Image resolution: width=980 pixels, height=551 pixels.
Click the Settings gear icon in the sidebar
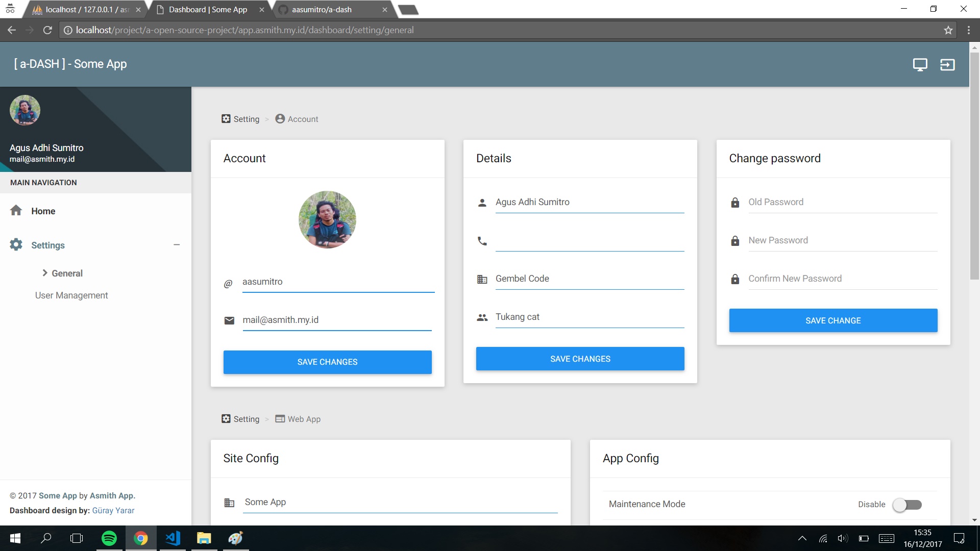16,244
